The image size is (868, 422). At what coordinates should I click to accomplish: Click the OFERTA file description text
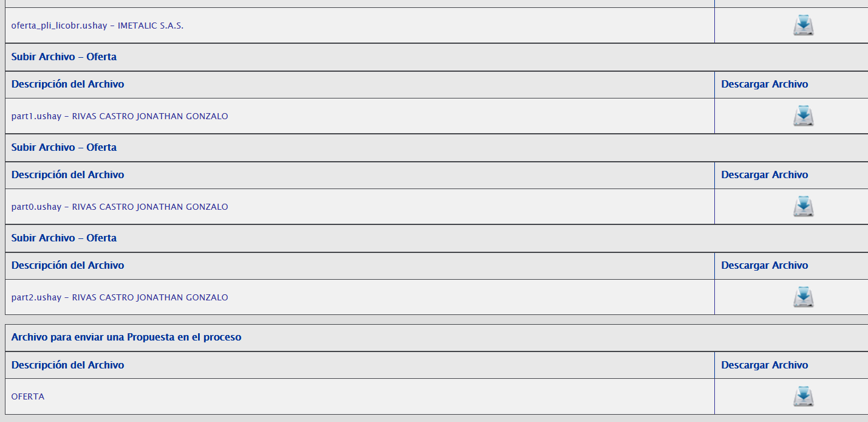[x=28, y=396]
